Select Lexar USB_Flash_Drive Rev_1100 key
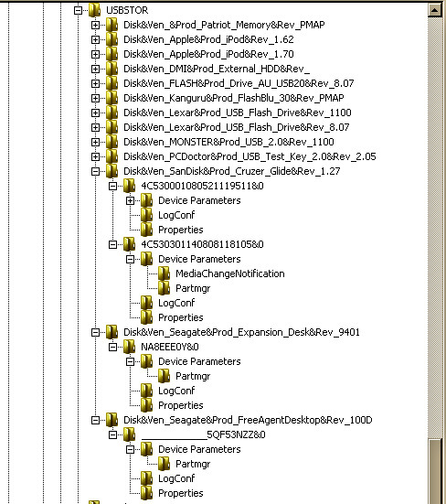 click(238, 113)
